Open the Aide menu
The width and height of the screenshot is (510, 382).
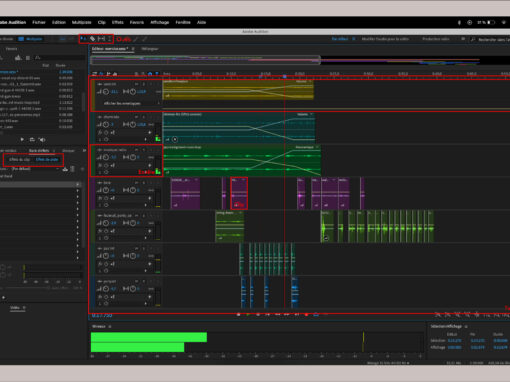tap(201, 22)
